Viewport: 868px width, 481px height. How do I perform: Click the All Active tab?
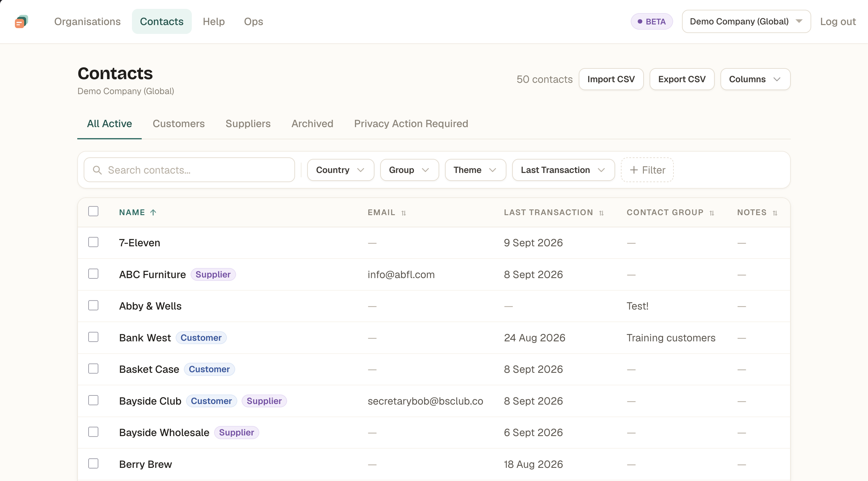coord(110,124)
